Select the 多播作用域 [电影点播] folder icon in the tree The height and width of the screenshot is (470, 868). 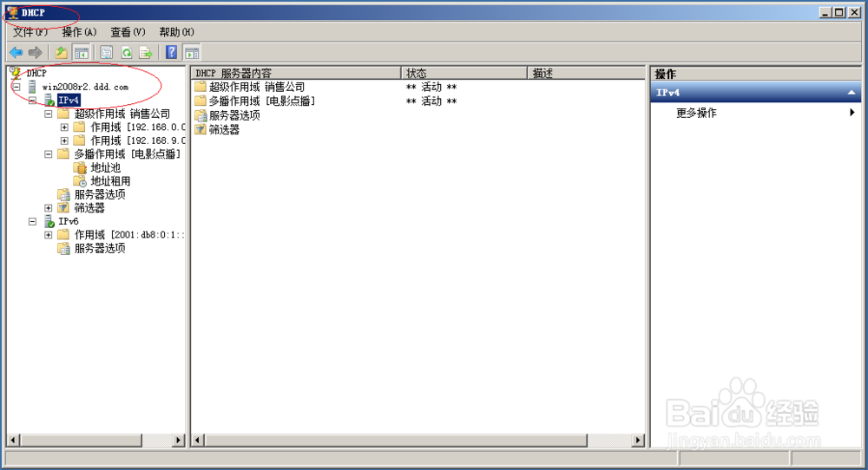click(63, 153)
